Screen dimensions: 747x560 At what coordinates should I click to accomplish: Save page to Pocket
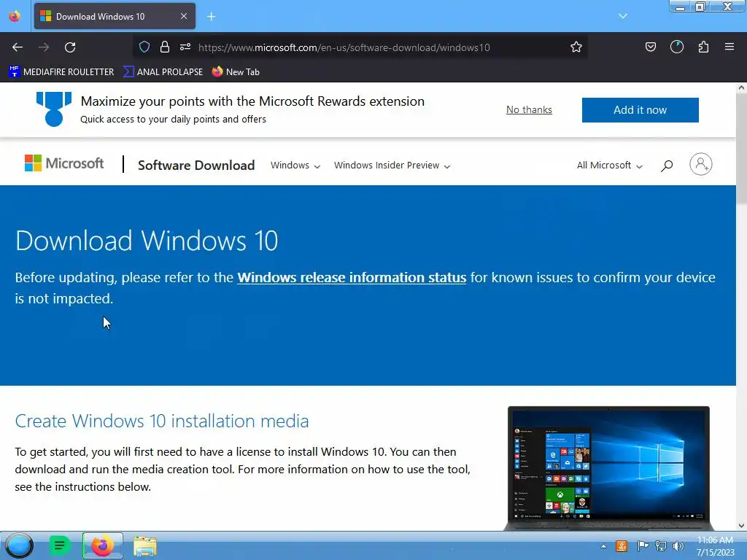coord(650,47)
